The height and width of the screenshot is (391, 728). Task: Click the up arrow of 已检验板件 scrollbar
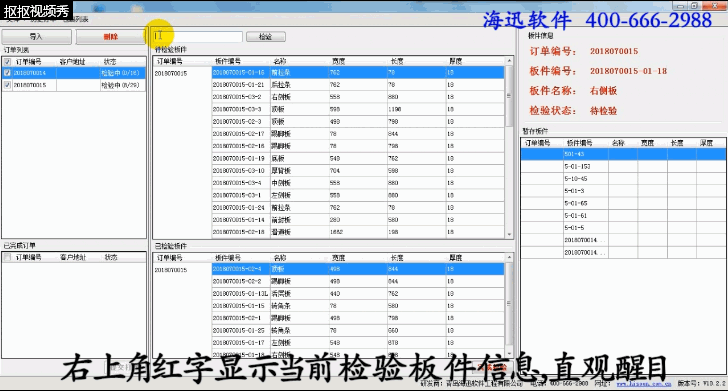pyautogui.click(x=509, y=257)
